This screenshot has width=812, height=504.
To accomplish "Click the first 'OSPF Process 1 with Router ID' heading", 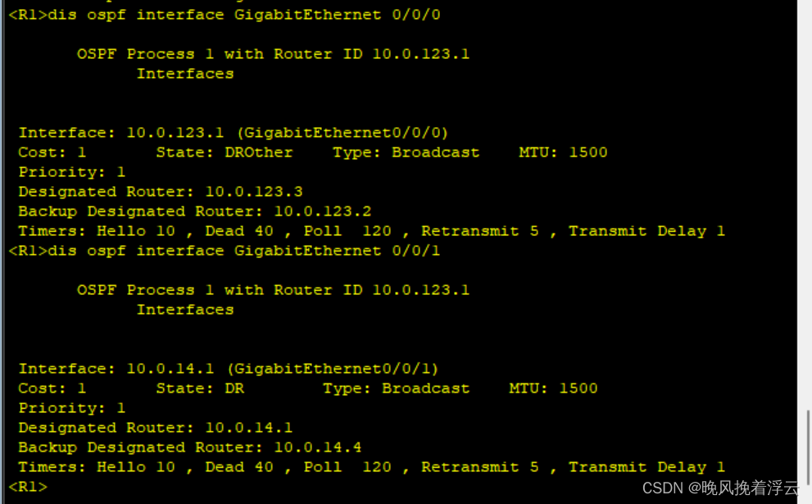I will tap(273, 54).
